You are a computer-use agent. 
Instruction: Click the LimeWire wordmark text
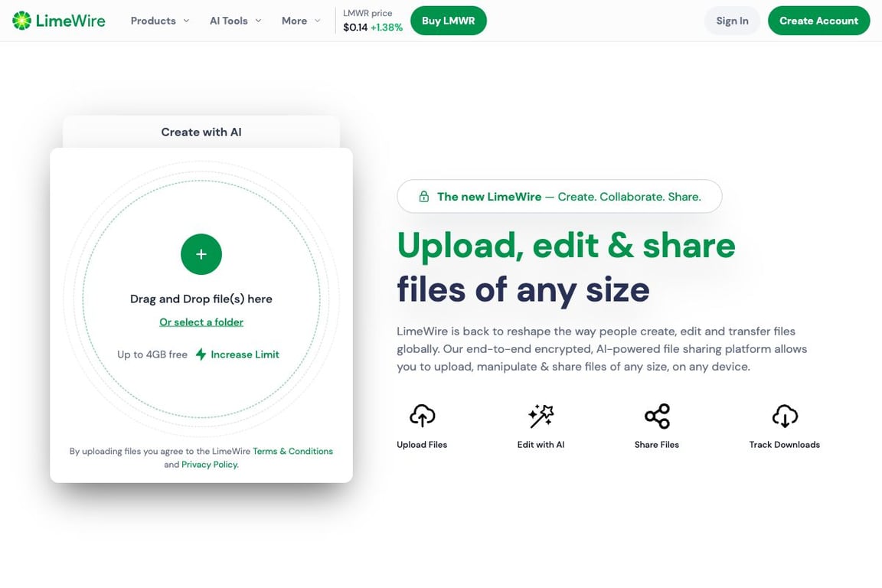coord(70,21)
